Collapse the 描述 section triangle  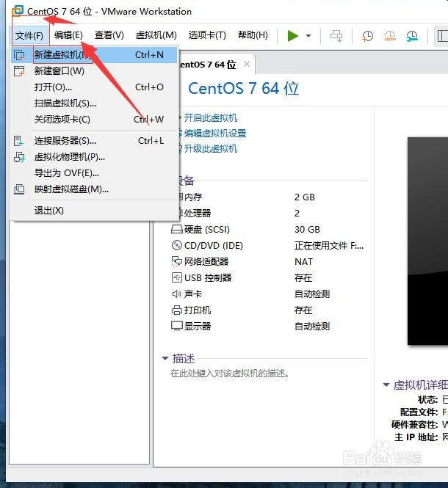[165, 358]
